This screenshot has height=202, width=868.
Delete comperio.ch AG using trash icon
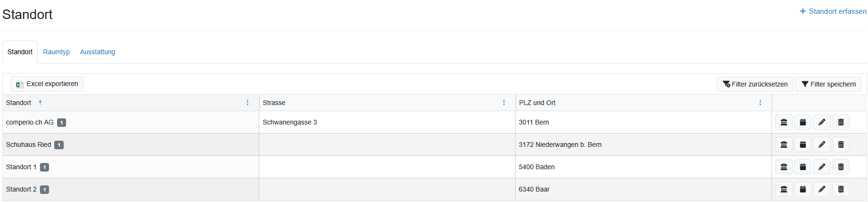pos(841,122)
